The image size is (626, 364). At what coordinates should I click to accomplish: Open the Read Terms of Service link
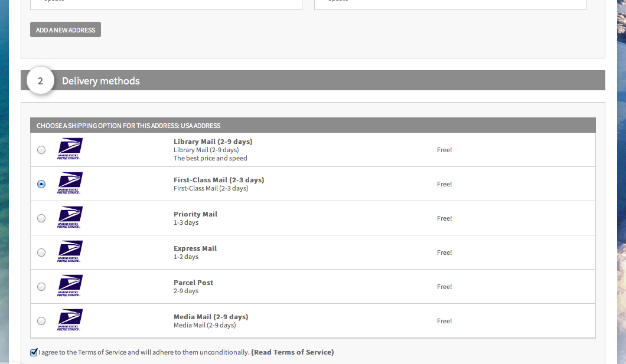292,352
